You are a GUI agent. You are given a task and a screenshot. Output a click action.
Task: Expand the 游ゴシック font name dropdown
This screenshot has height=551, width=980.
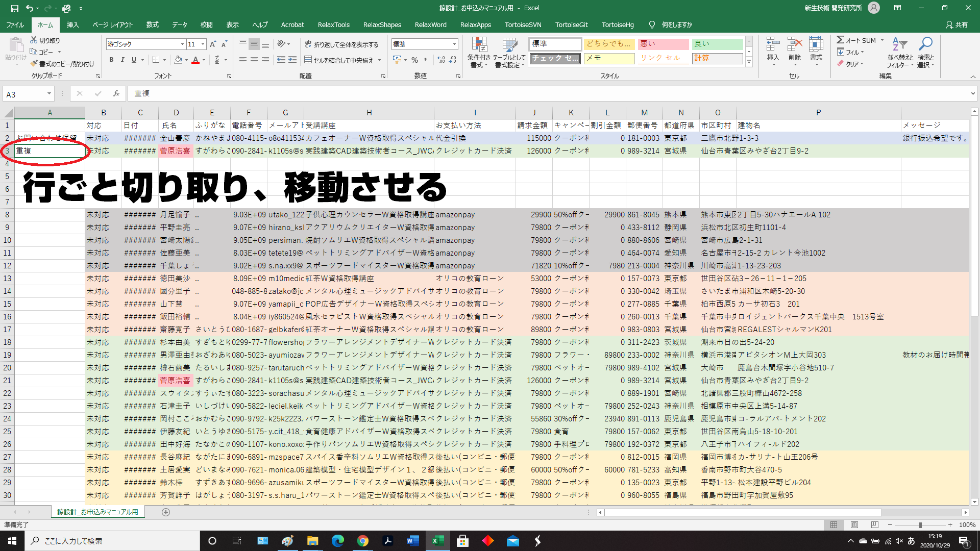[182, 44]
